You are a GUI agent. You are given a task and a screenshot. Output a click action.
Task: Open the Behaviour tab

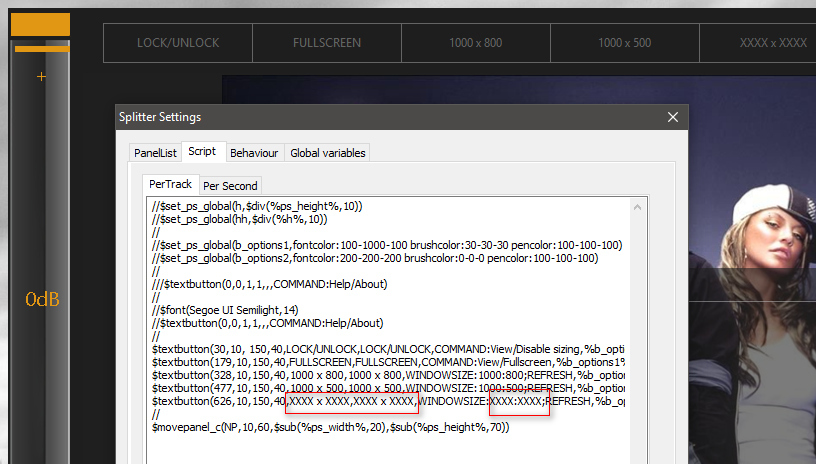click(x=254, y=153)
